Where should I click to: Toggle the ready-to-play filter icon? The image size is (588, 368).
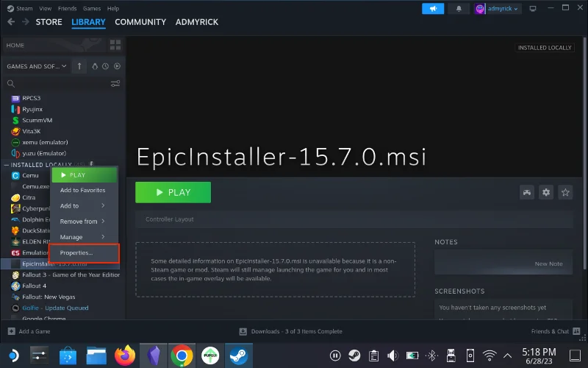point(117,66)
